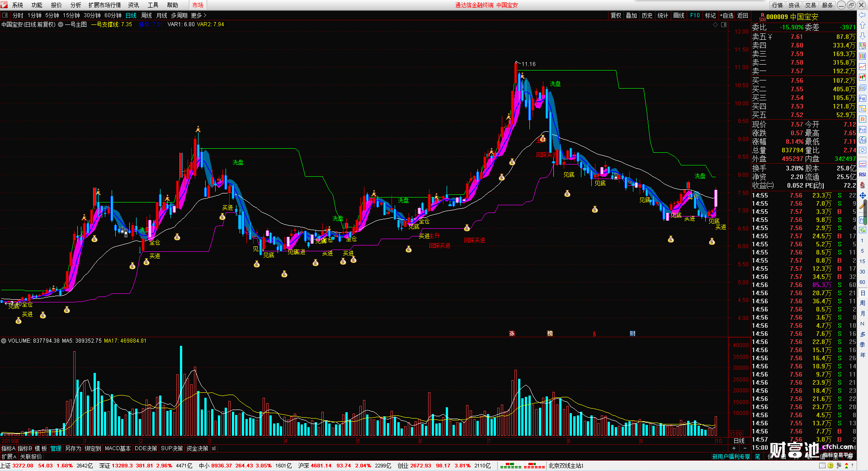Switch to the MACD基本 indicator tab

(x=118, y=448)
